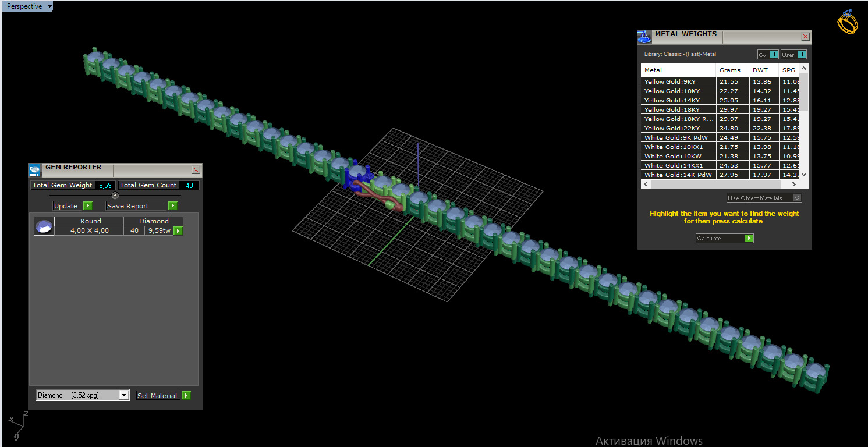This screenshot has height=447, width=868.
Task: Click the Perspective viewport title label
Action: [24, 6]
